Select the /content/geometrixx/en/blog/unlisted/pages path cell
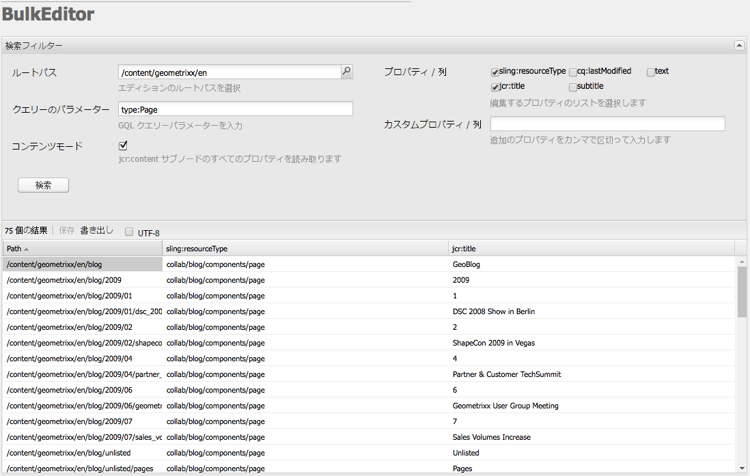 pos(83,468)
